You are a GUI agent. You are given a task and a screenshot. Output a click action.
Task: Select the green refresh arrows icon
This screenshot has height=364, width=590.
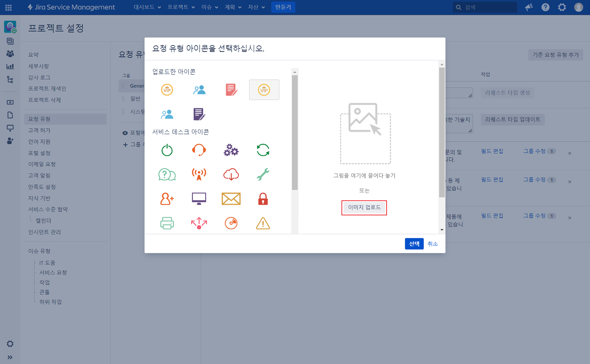263,150
